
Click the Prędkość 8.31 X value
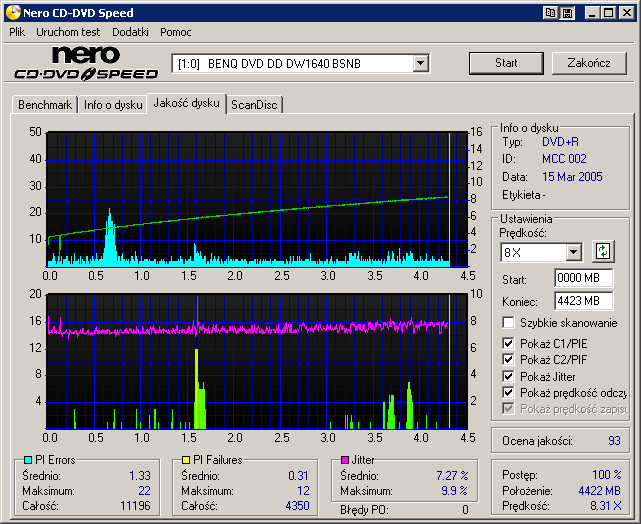(x=605, y=506)
